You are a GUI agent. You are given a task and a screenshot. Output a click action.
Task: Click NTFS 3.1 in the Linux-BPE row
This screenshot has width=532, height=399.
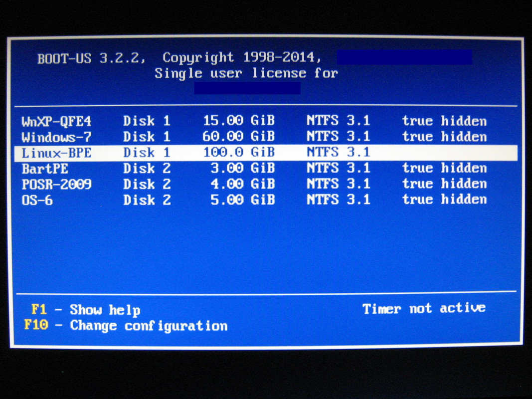pos(338,152)
